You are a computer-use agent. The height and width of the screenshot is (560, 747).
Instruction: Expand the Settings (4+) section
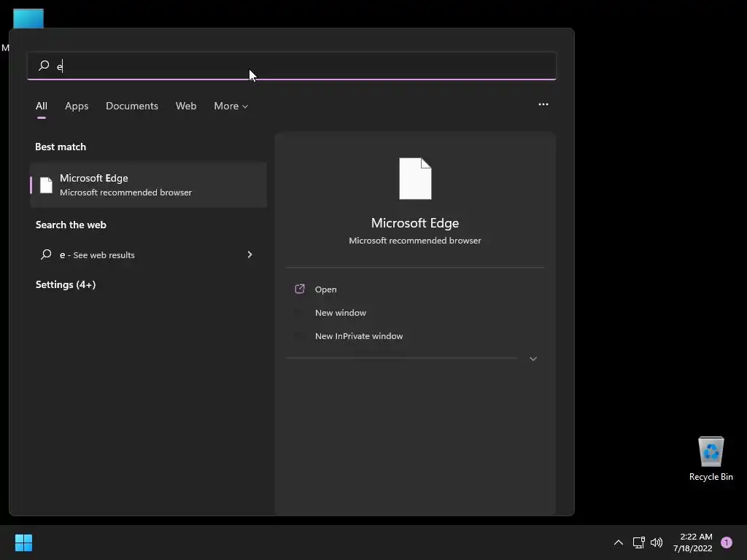pos(66,284)
